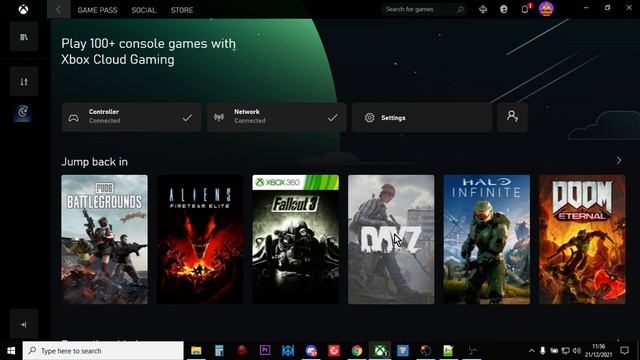Open My Library in sidebar

pyautogui.click(x=24, y=37)
